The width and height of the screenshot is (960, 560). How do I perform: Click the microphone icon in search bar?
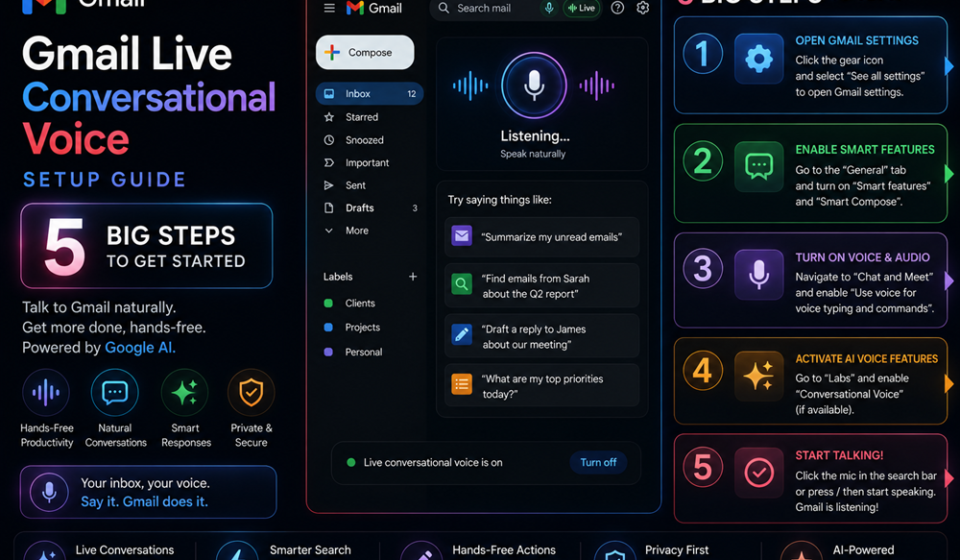pos(549,8)
